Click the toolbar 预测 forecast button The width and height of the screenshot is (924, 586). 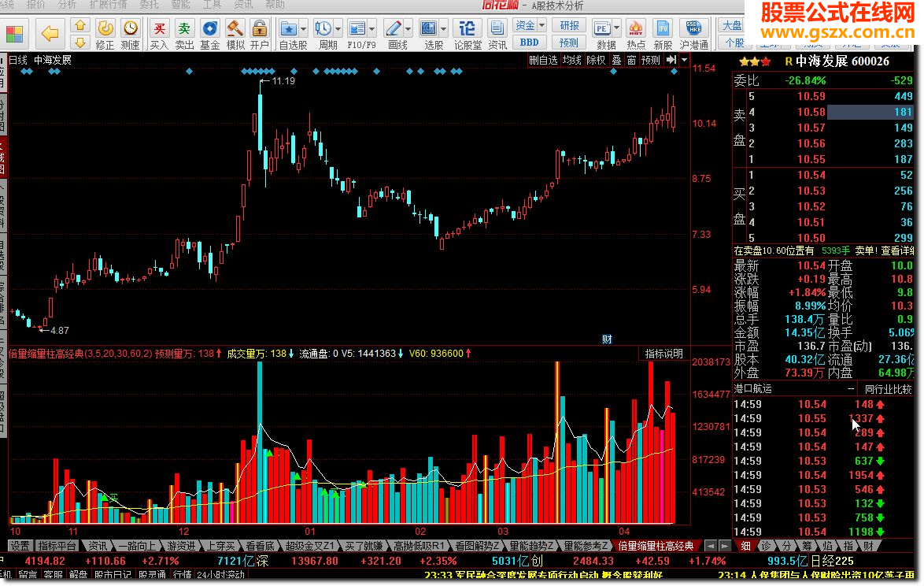[569, 43]
